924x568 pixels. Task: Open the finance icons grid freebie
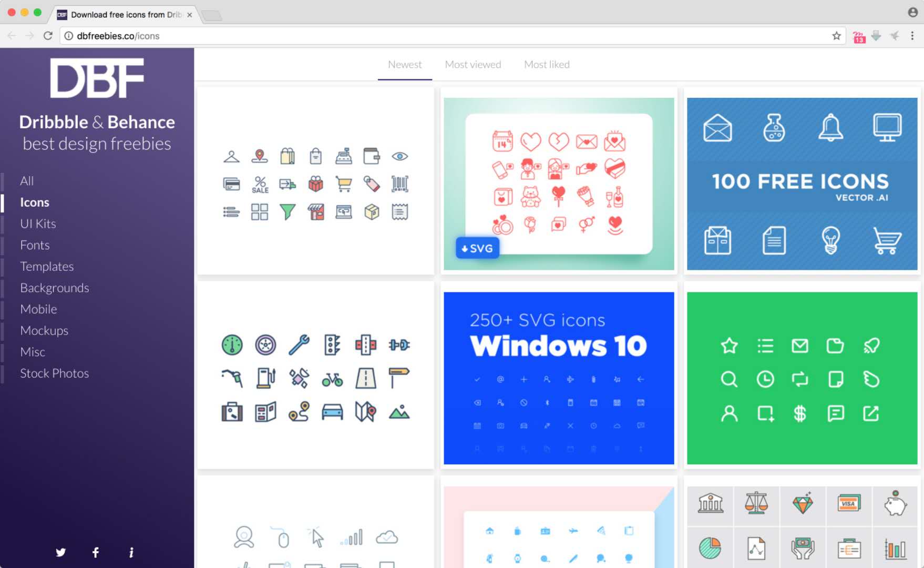pyautogui.click(x=802, y=522)
